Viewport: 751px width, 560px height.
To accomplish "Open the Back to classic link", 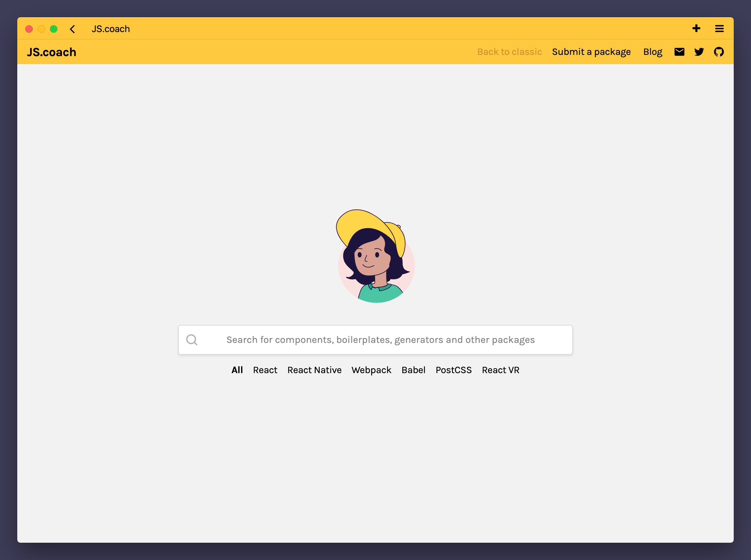I will coord(509,52).
